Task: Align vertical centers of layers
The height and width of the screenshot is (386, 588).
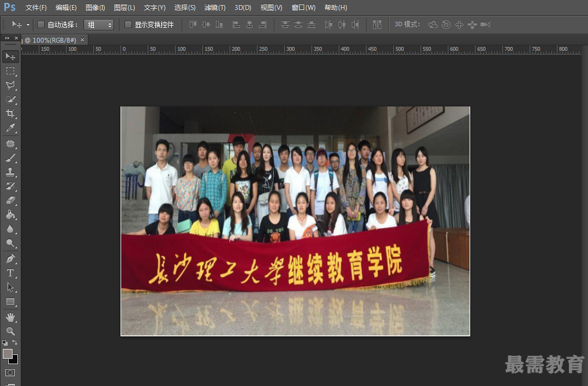Action: coord(206,25)
